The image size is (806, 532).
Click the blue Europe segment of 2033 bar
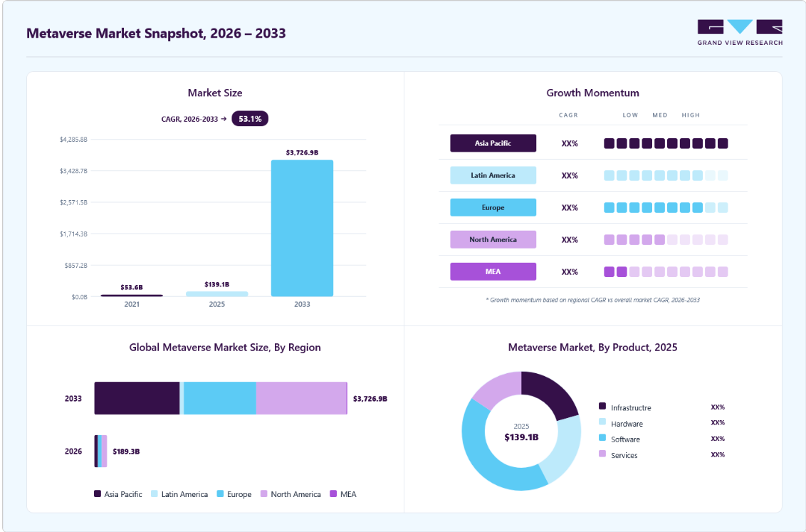[x=220, y=398]
